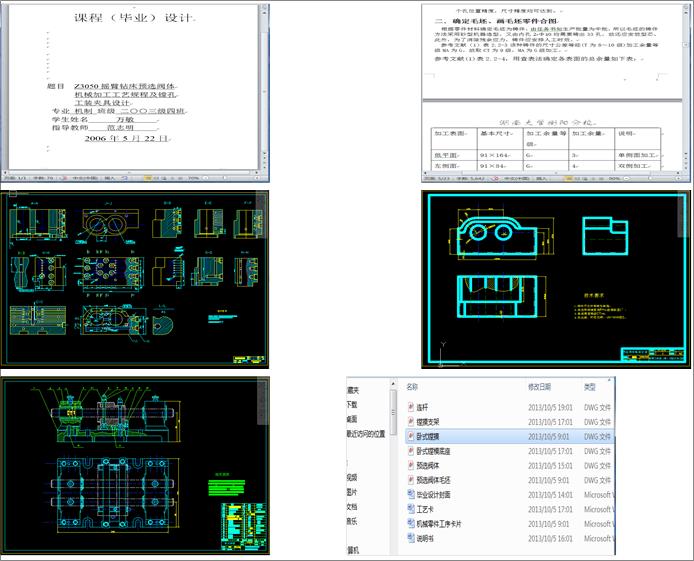Click the explorer sidebar scroll-up arrow
694x561 pixels.
click(x=393, y=383)
